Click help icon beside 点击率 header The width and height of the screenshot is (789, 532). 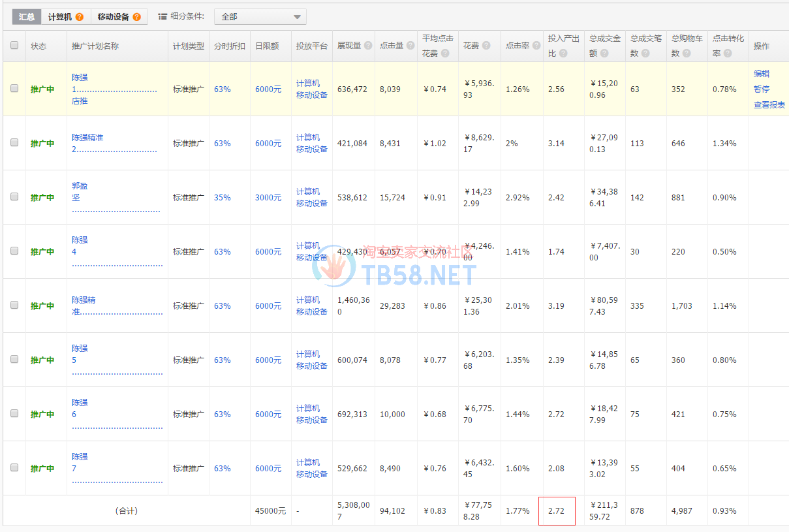coord(534,46)
